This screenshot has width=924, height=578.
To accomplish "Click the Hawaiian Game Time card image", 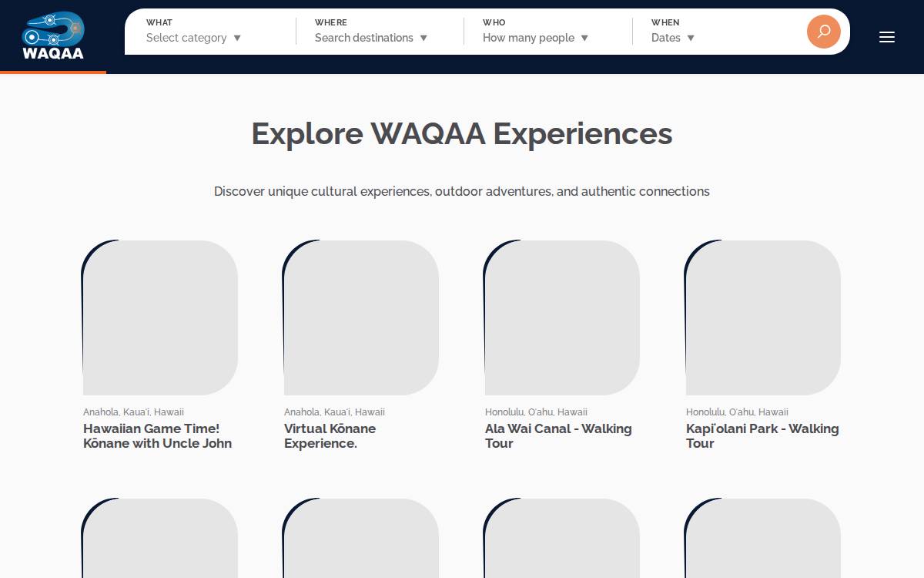I will (160, 318).
